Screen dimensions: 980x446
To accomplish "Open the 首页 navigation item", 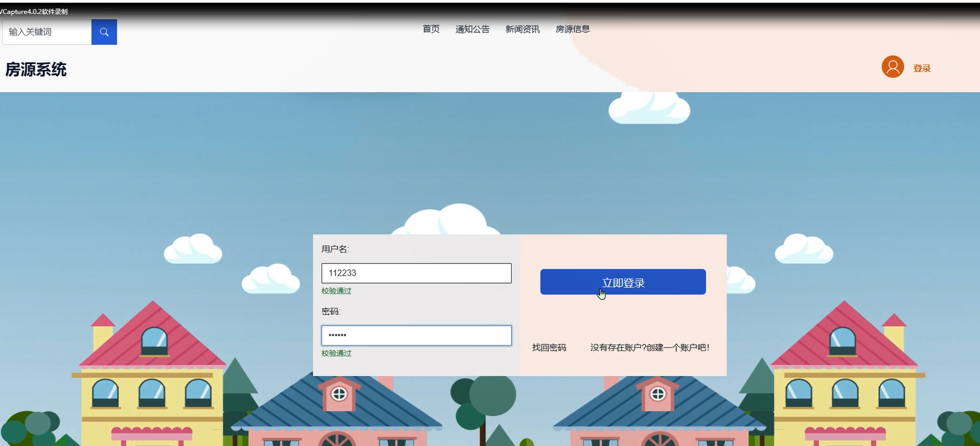I will pos(431,29).
